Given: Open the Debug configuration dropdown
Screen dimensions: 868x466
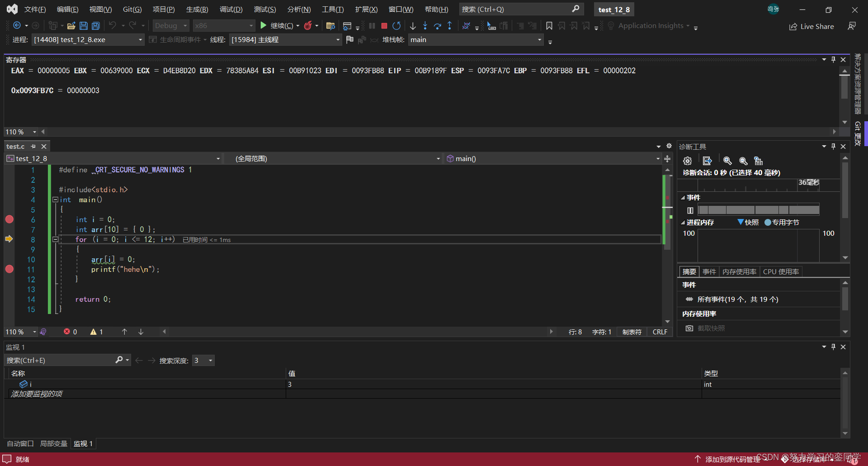Looking at the screenshot, I should point(171,26).
